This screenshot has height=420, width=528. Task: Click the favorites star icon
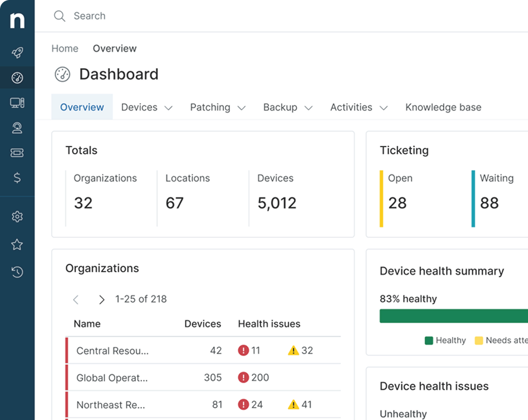coord(17,244)
